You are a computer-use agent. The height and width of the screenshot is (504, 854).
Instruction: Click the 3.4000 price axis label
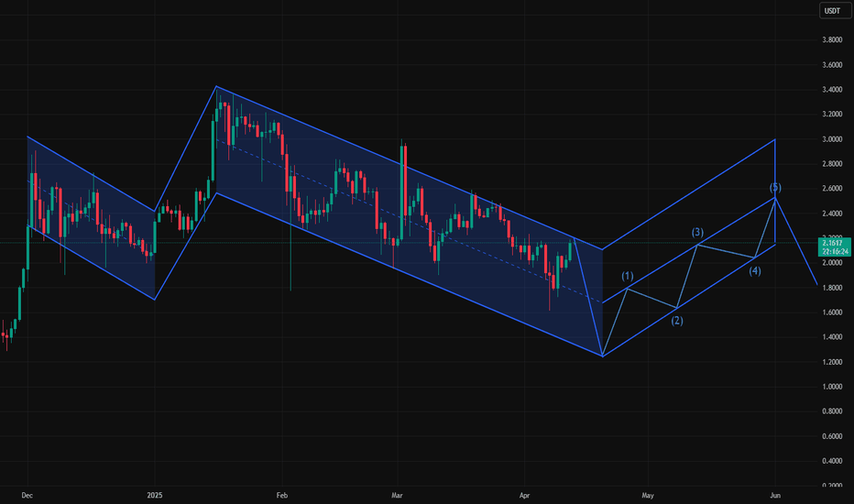click(832, 90)
